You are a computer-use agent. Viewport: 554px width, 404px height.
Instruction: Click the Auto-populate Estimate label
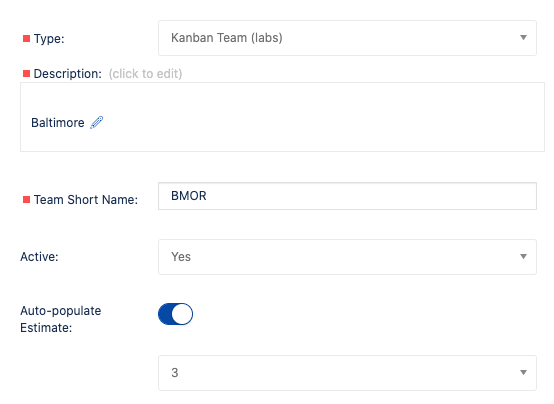pos(61,319)
